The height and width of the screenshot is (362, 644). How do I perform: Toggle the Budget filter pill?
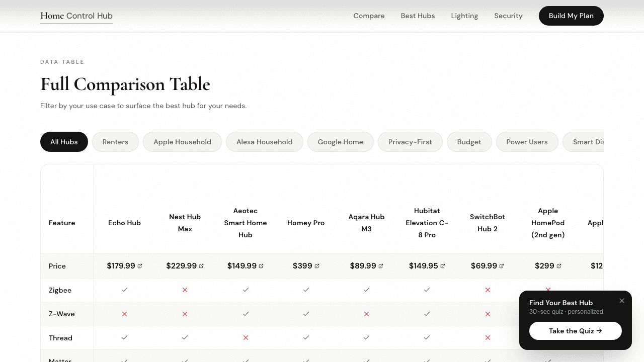click(469, 142)
